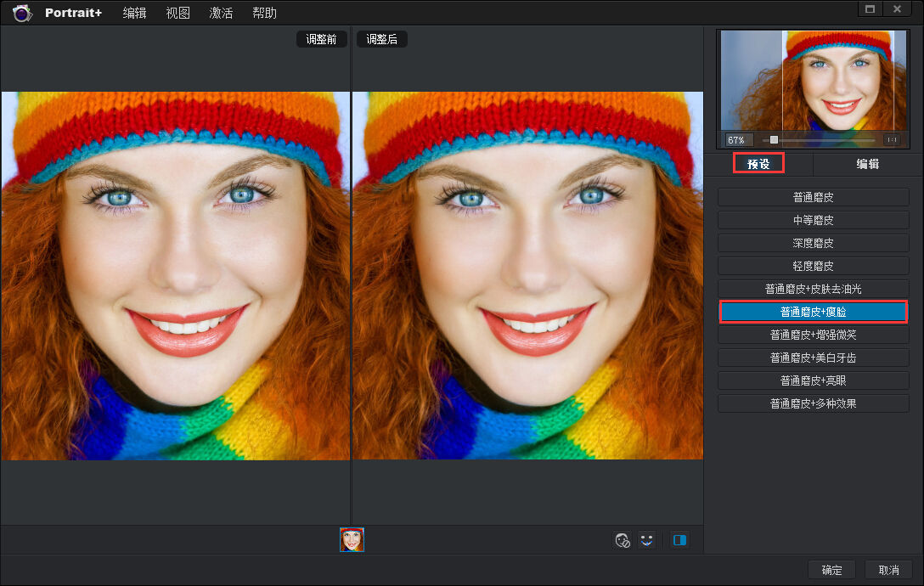
Task: Open the 视图 menu
Action: pyautogui.click(x=178, y=13)
